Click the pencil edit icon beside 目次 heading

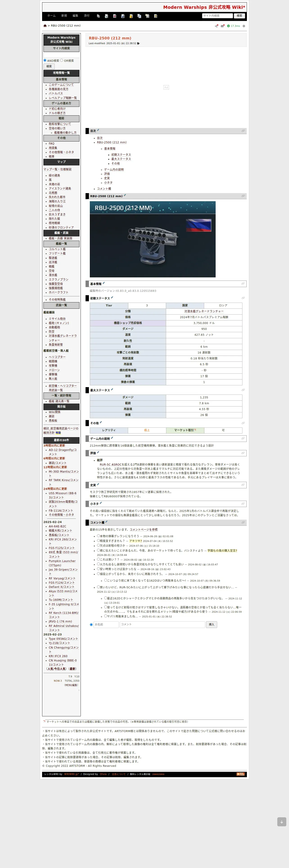pos(98,130)
